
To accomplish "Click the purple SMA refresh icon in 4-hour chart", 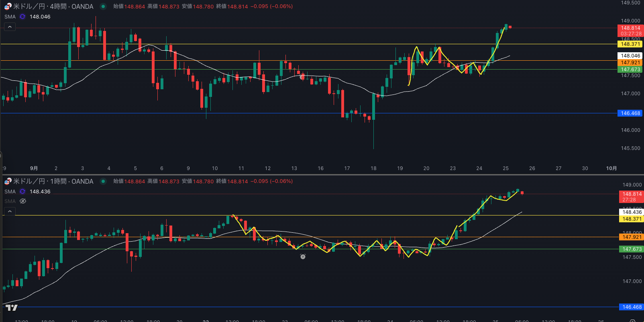I will coord(22,16).
